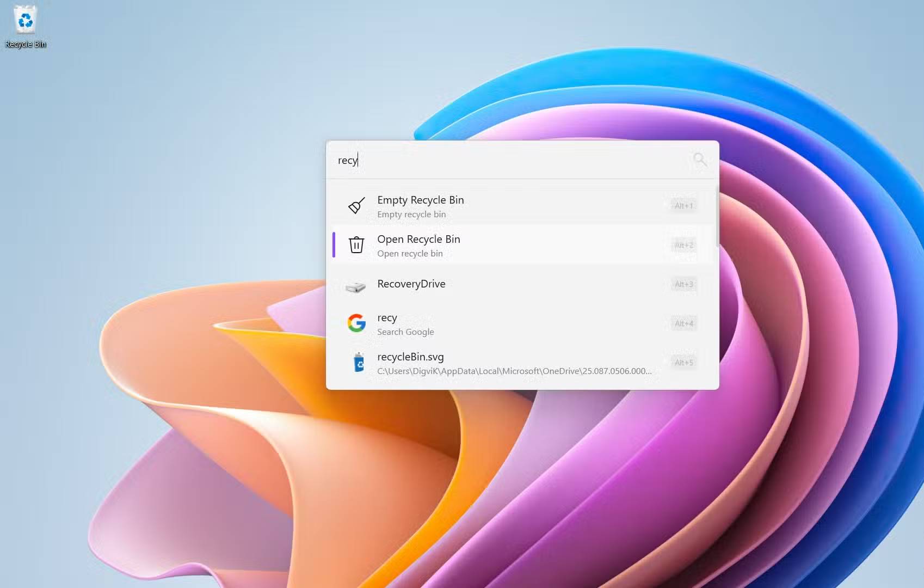This screenshot has height=588, width=924.
Task: Click the Alt+5 shortcut badge
Action: (x=683, y=362)
